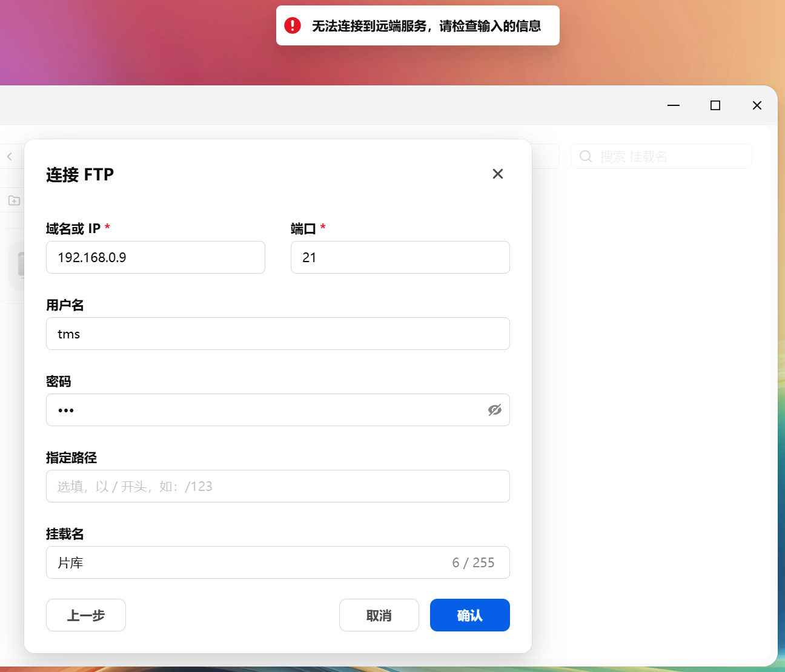Click the 搜索 挂载名 search box
Image resolution: width=785 pixels, height=672 pixels.
click(x=660, y=156)
